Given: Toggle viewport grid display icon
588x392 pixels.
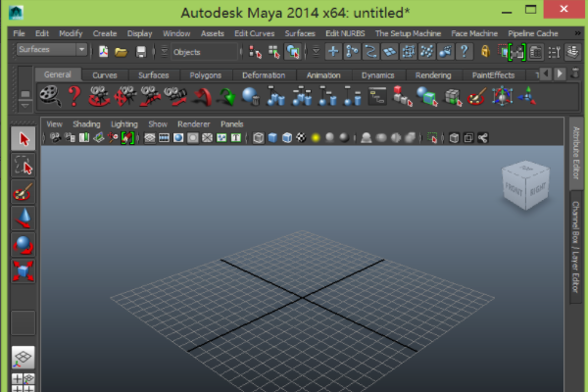Looking at the screenshot, I should click(x=150, y=137).
